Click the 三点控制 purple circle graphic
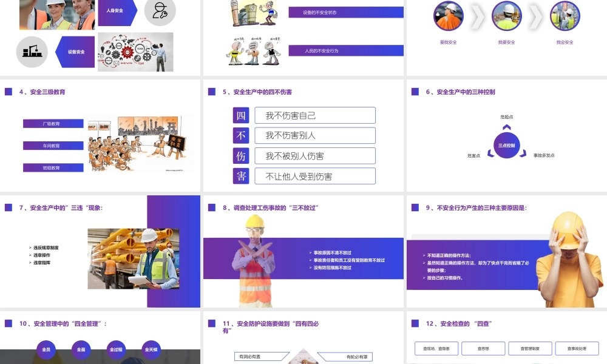 (x=506, y=145)
